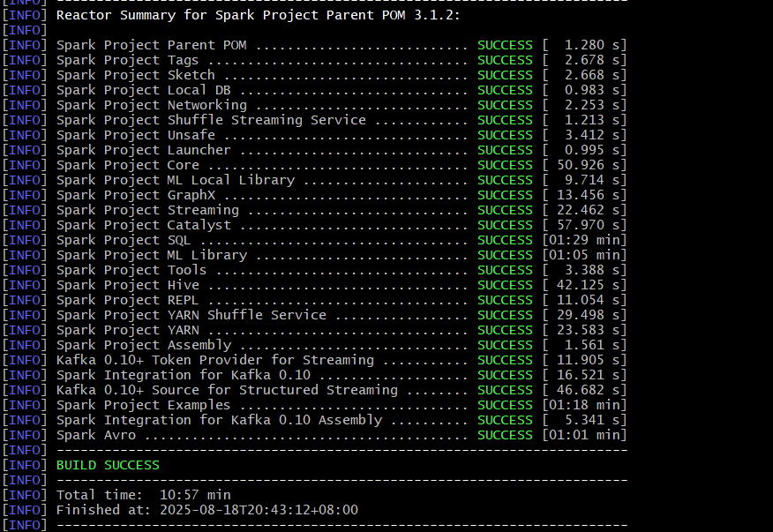Click the 'Spark Project Assembly' text

tap(144, 345)
